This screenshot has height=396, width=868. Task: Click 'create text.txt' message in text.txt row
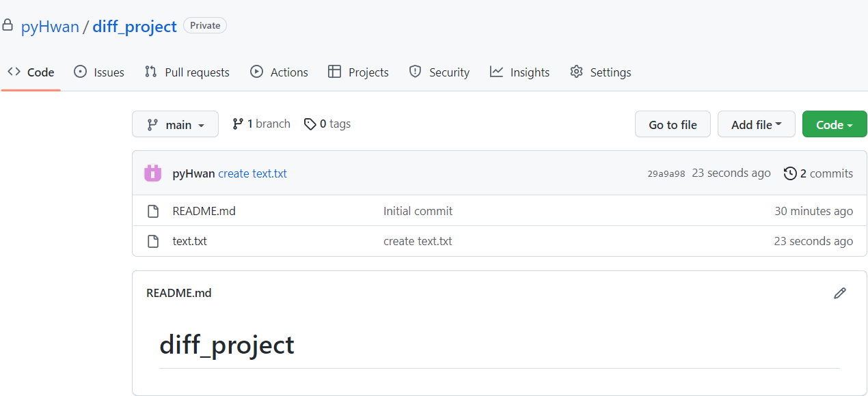pos(418,241)
